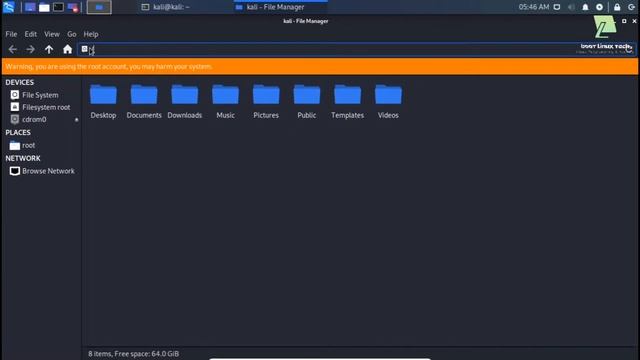Open the Music folder

pyautogui.click(x=225, y=102)
